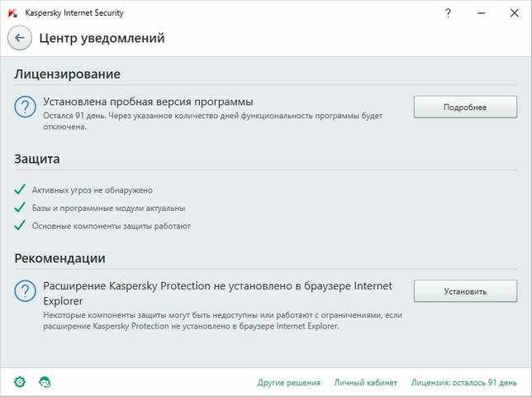Image resolution: width=532 pixels, height=397 pixels.
Task: Click the Kaspersky logo in the title bar
Action: click(x=12, y=13)
